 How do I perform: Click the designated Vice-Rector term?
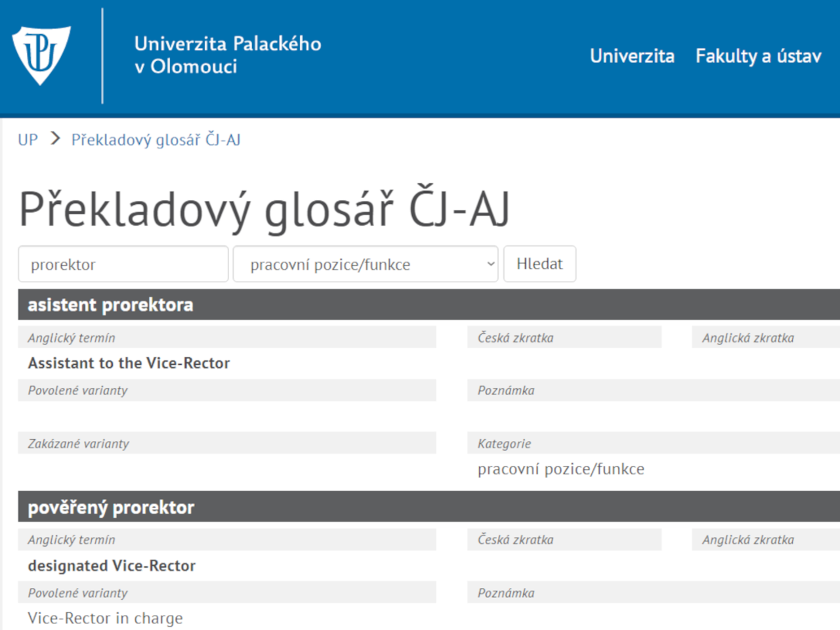112,566
